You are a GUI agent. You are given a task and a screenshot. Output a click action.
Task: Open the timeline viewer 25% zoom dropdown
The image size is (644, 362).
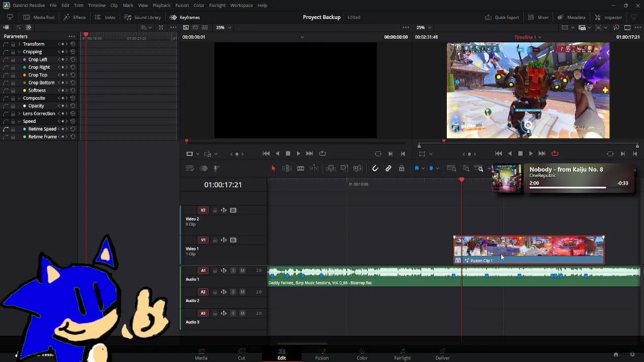424,28
